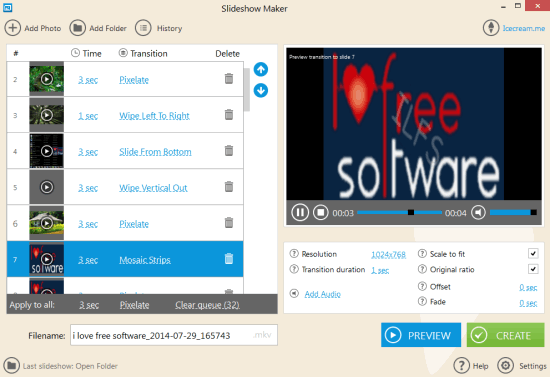Move selected slide down with arrow
Viewport: 550px width, 377px height.
coord(261,90)
